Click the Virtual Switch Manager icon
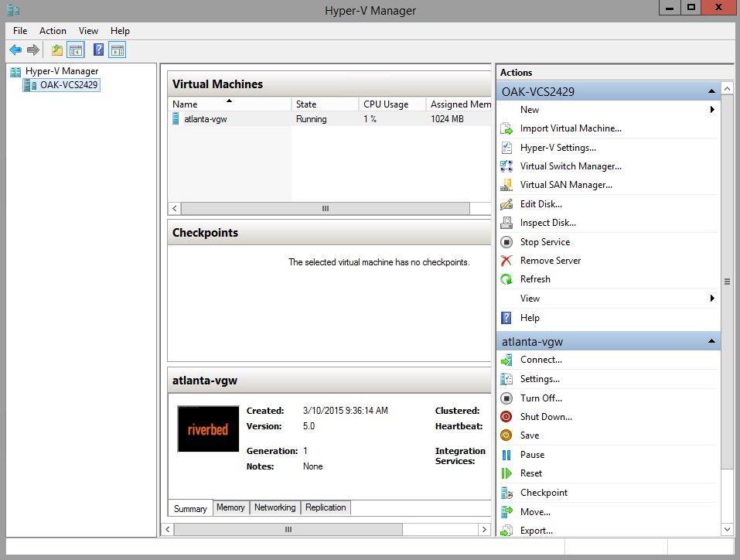The height and width of the screenshot is (560, 740). point(506,166)
